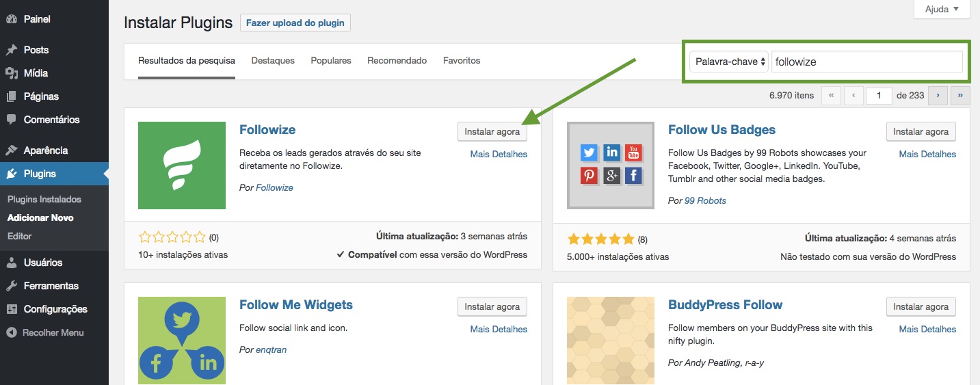Open Mais Detalhes for BuddyPress Follow

coord(927,330)
